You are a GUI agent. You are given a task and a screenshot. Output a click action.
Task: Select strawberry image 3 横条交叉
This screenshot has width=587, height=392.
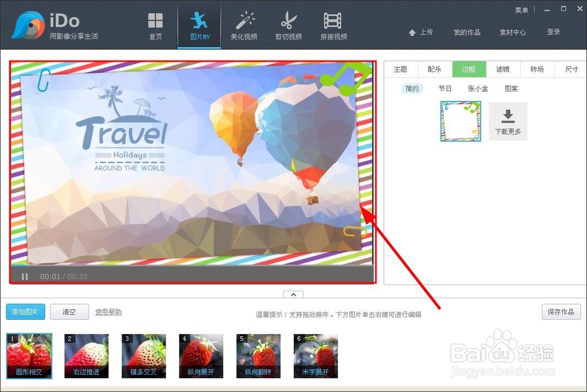[x=144, y=356]
